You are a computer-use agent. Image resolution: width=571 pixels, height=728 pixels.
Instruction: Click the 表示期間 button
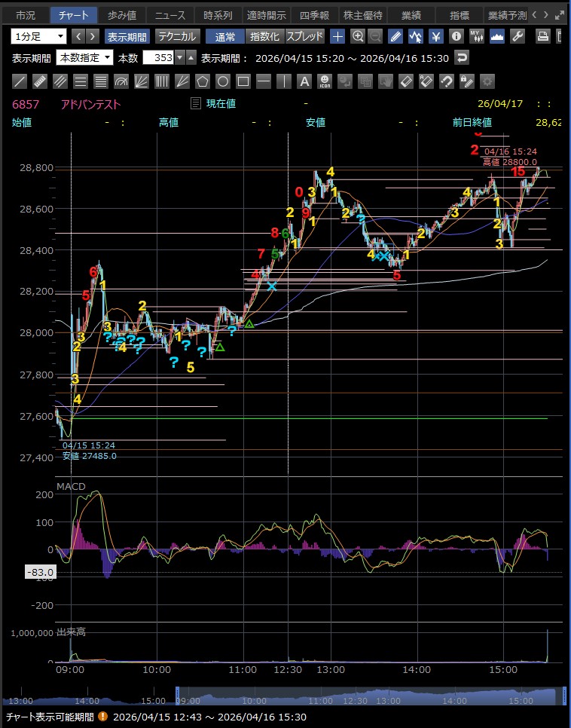(x=127, y=36)
